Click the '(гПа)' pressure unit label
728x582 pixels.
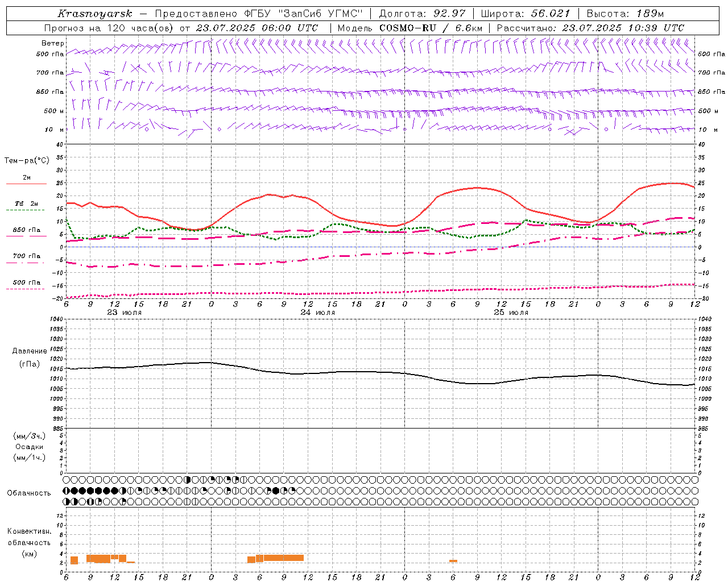[30, 364]
